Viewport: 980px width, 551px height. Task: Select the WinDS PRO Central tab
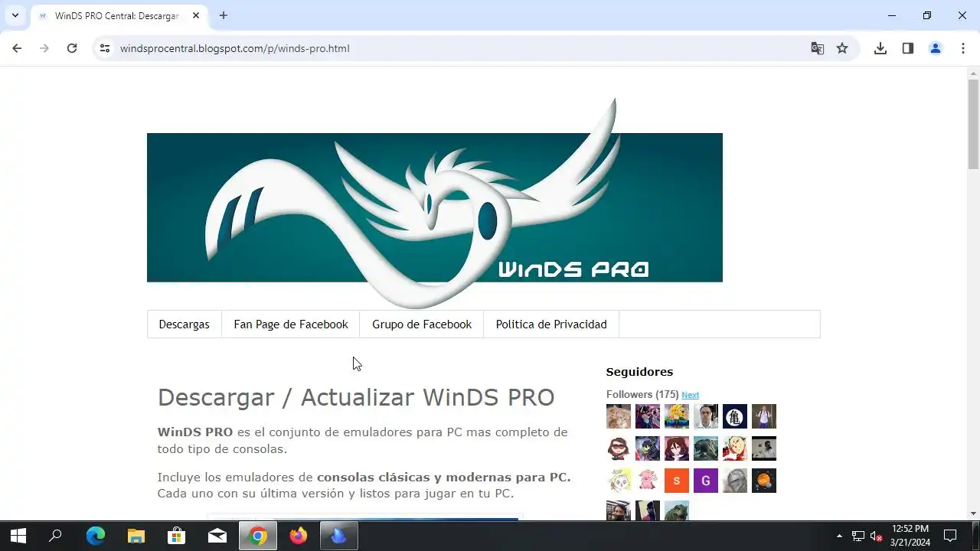click(119, 15)
